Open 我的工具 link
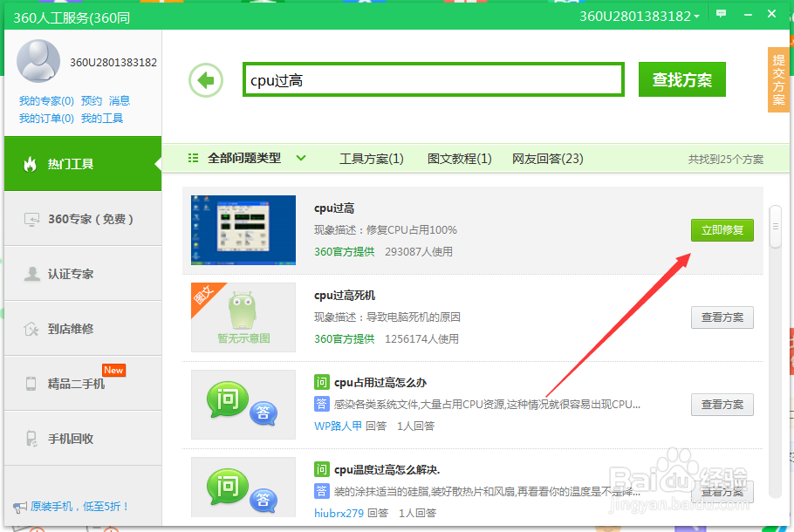The height and width of the screenshot is (532, 794). [x=102, y=119]
